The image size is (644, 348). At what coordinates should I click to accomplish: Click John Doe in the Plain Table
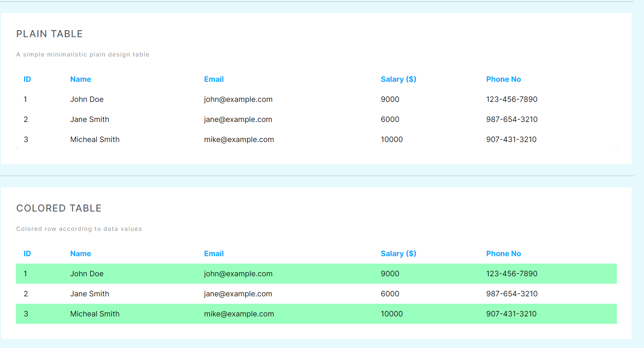pyautogui.click(x=87, y=99)
